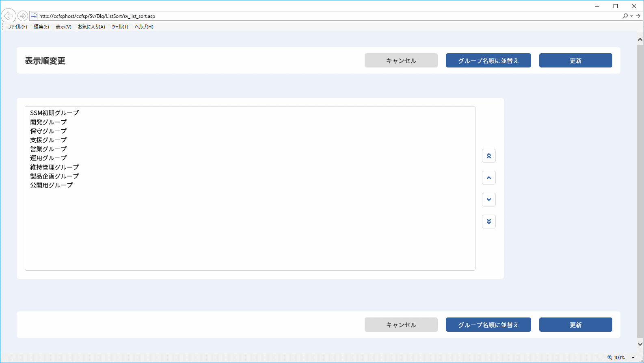Viewport: 644px width, 363px height.
Task: Move selected group down one position
Action: pyautogui.click(x=489, y=200)
